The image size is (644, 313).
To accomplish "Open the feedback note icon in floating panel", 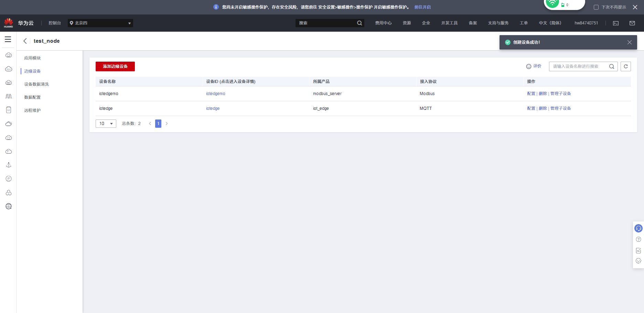I will [x=638, y=250].
